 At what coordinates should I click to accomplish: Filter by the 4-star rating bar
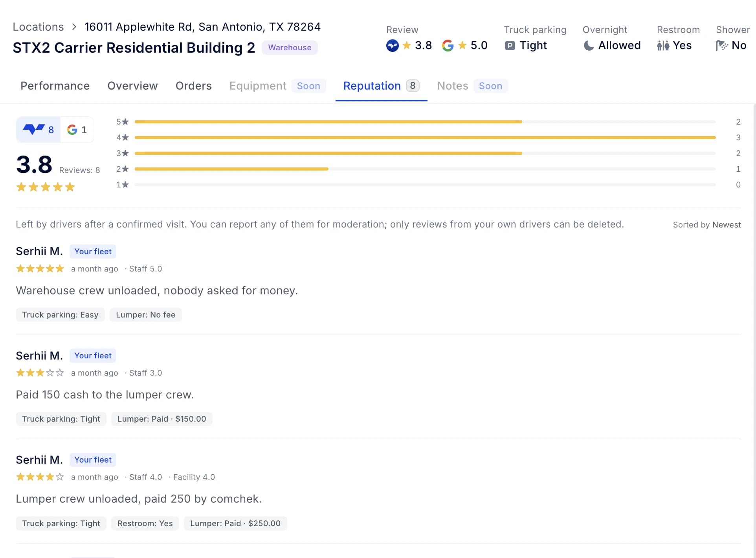[x=425, y=138]
